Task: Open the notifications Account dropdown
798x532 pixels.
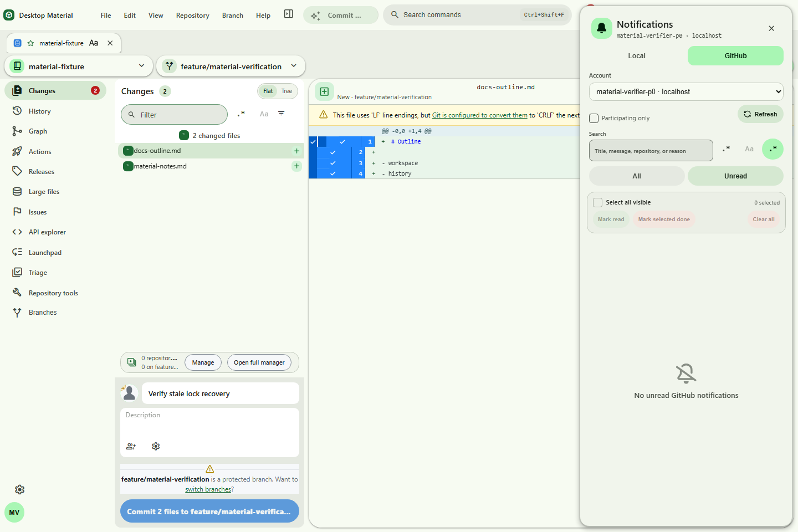Action: (686, 92)
